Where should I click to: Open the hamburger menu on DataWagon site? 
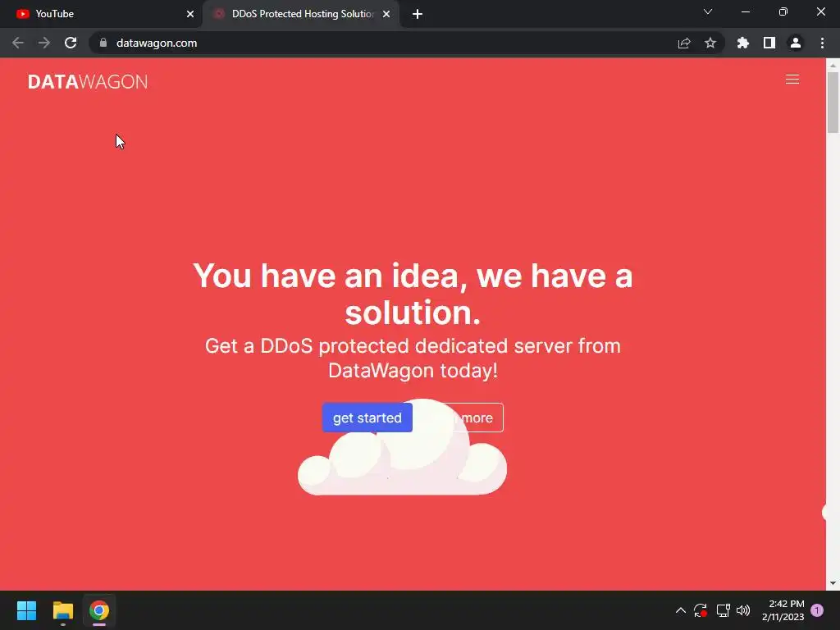(x=792, y=80)
